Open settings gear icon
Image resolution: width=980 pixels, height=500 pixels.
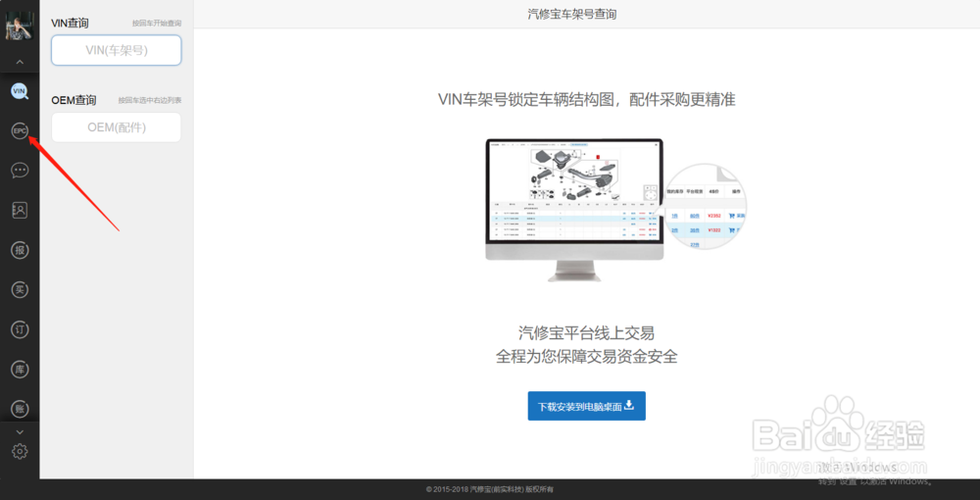(20, 451)
